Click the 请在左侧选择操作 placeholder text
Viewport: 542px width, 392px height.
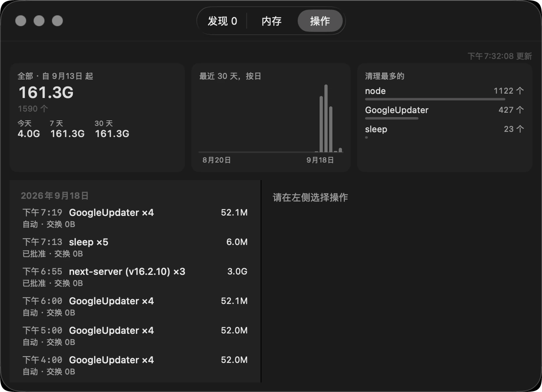point(310,198)
